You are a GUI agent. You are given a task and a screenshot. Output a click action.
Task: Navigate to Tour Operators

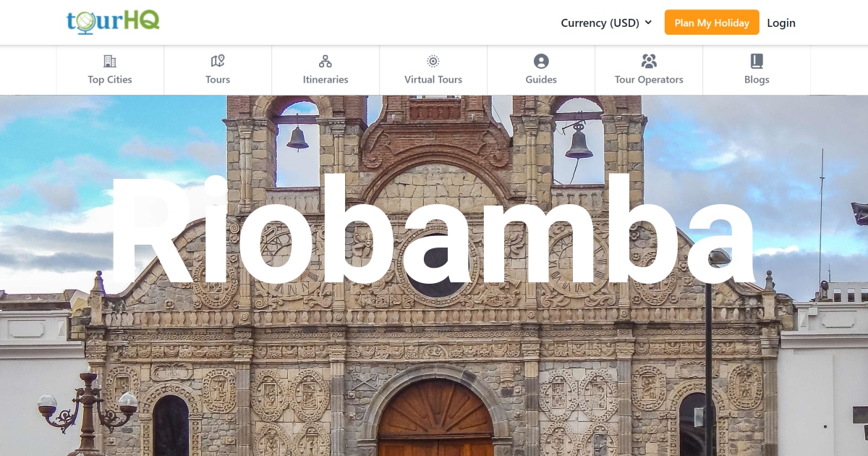[649, 80]
